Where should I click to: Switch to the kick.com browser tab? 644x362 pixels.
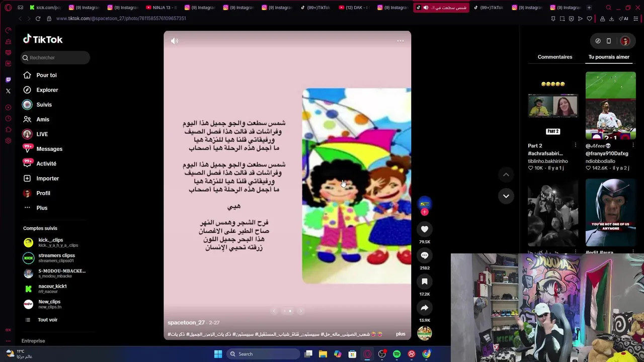(x=46, y=8)
